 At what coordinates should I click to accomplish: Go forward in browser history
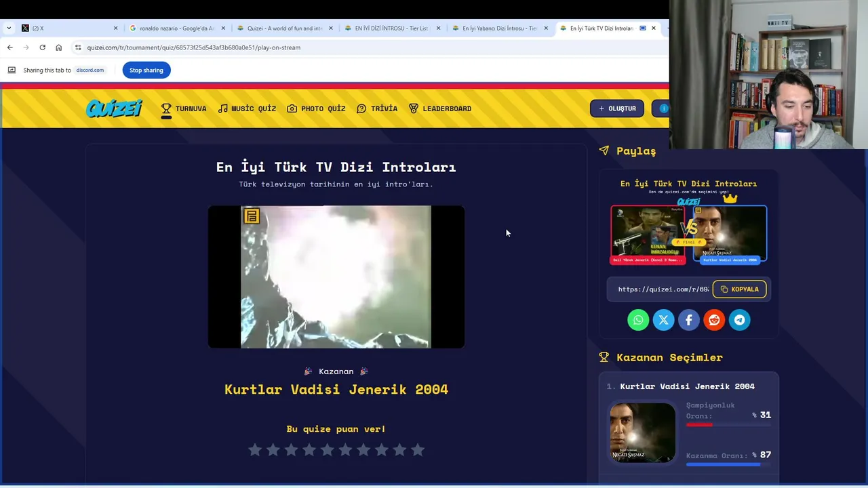[x=26, y=47]
